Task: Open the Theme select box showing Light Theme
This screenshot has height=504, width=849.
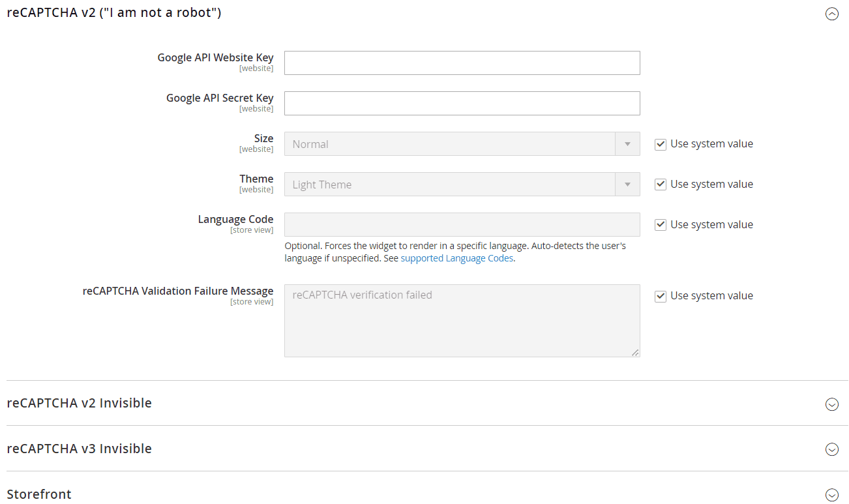Action: 450,185
